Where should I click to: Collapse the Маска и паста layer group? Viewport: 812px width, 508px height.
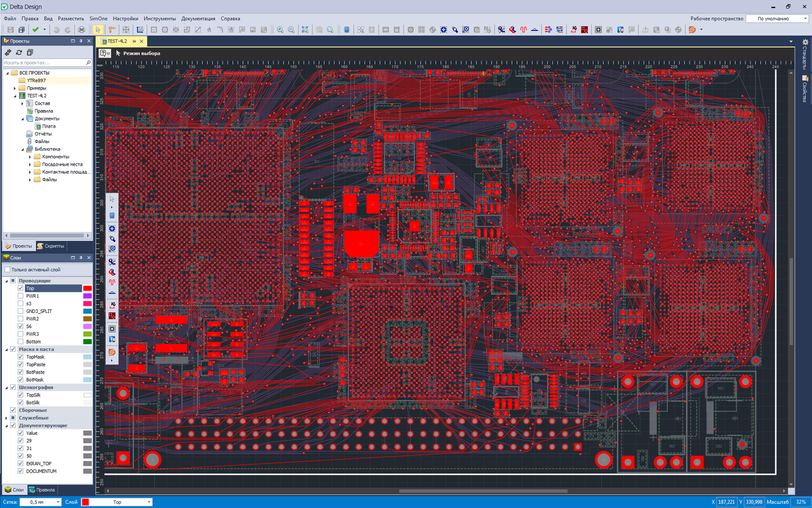tap(6, 349)
